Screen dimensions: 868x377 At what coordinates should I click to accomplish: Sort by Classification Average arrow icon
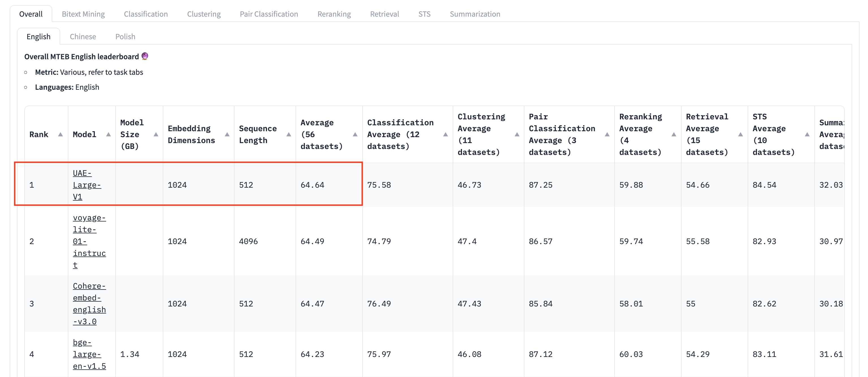tap(446, 135)
